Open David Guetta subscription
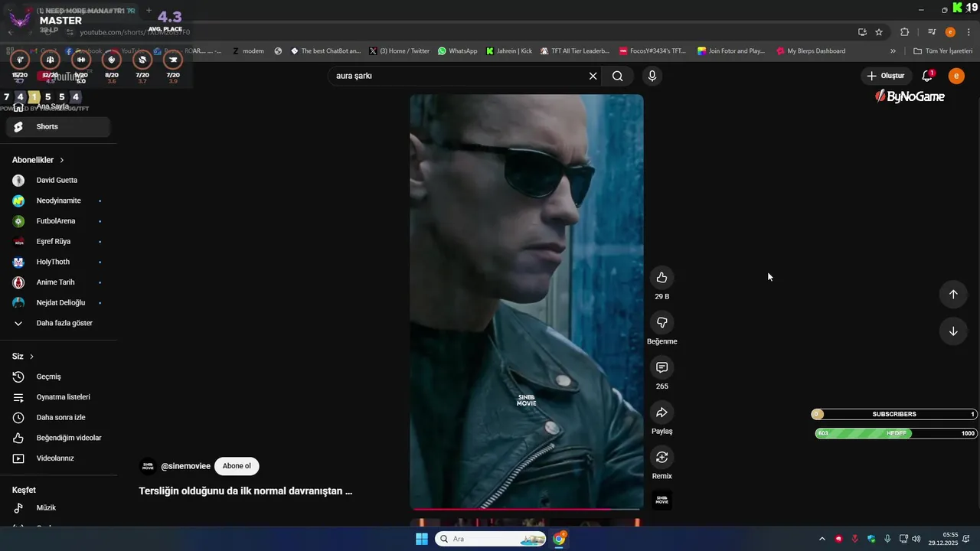The width and height of the screenshot is (980, 551). tap(58, 181)
